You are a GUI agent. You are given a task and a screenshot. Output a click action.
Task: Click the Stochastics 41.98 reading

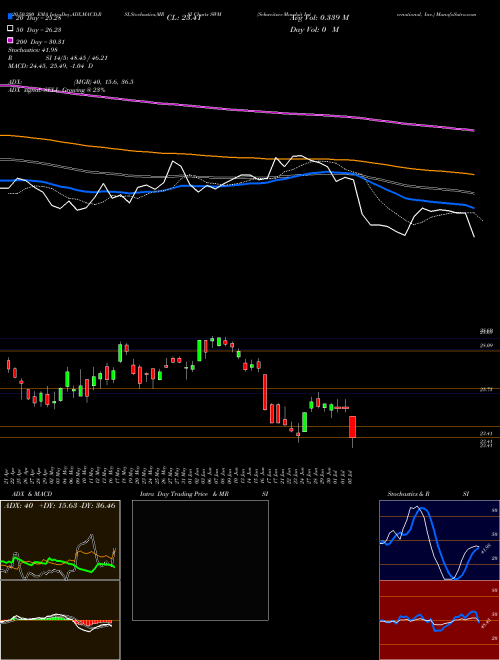[31, 50]
